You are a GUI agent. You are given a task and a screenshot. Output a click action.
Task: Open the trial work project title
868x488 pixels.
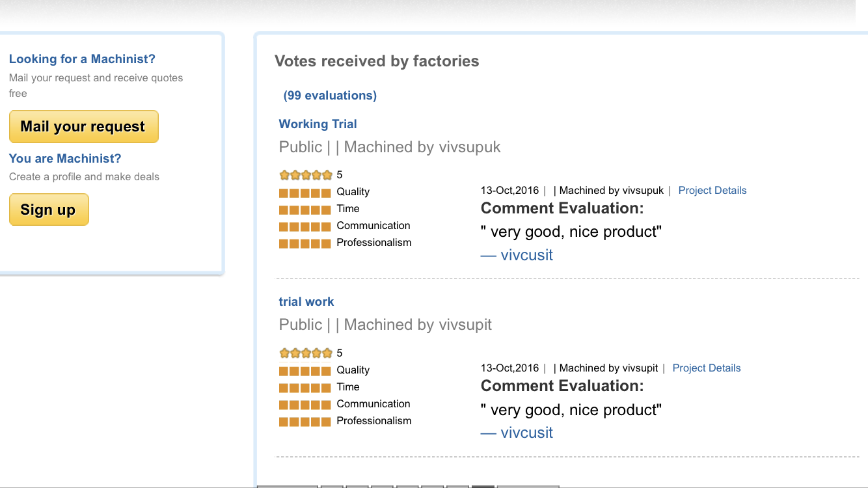(x=306, y=302)
